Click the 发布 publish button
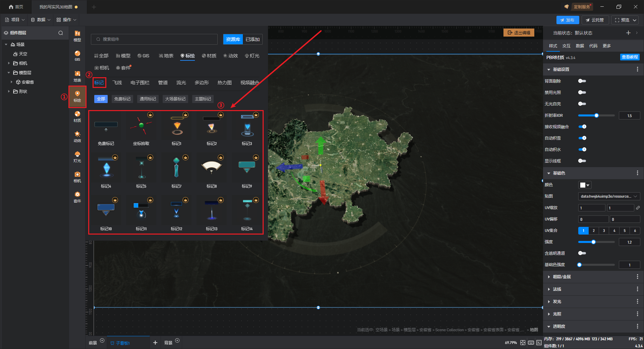Viewport: 644px width, 349px height. (567, 20)
